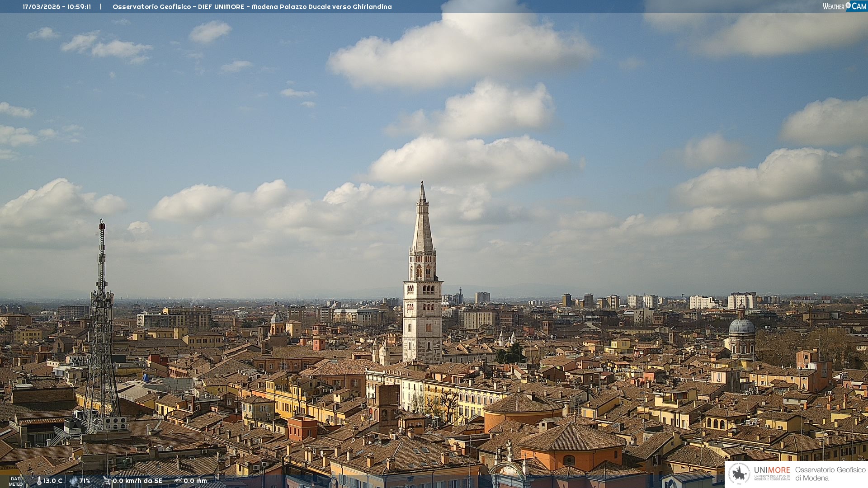Image resolution: width=868 pixels, height=488 pixels.
Task: Click the gray church dome
Action: click(x=741, y=327)
